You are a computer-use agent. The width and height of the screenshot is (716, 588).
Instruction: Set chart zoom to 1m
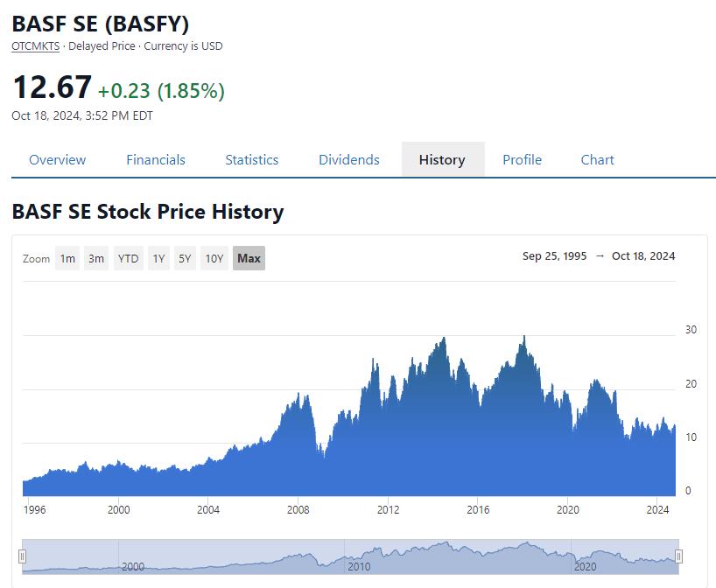click(67, 258)
